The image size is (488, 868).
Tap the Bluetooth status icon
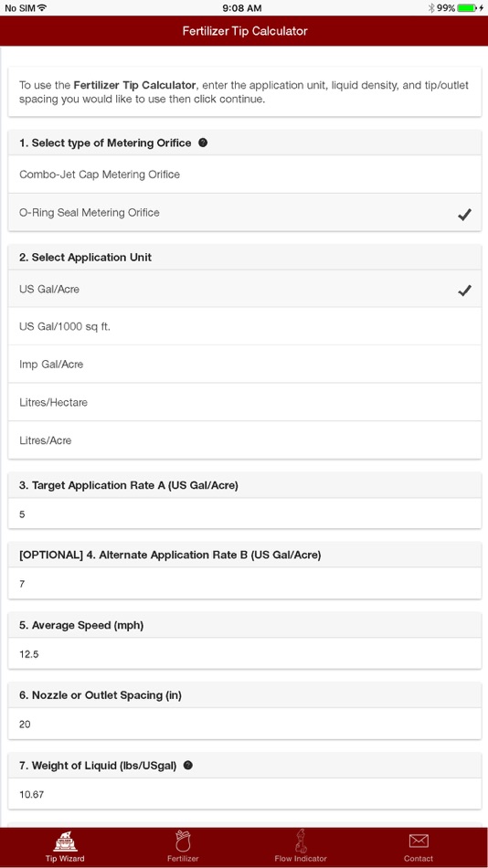coord(431,7)
